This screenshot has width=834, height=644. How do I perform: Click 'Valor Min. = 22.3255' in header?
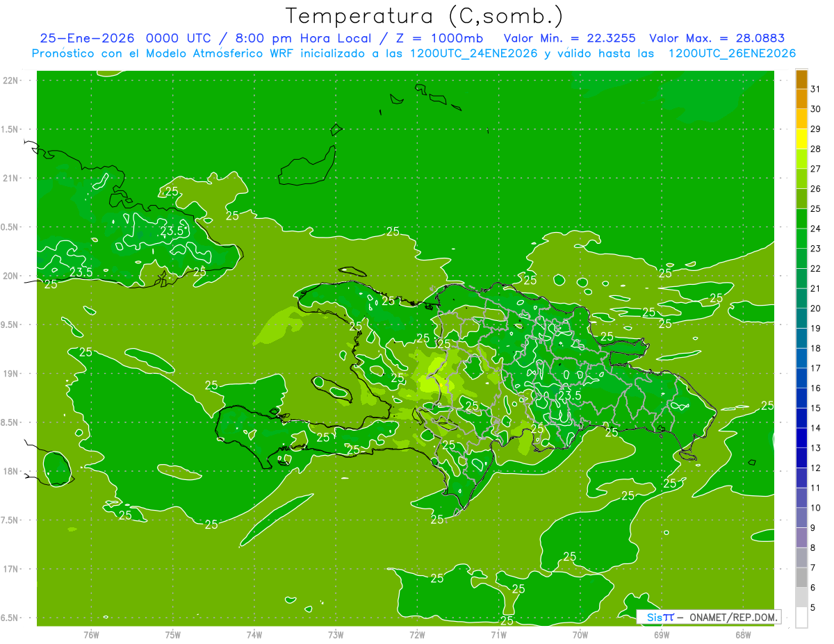pyautogui.click(x=569, y=38)
